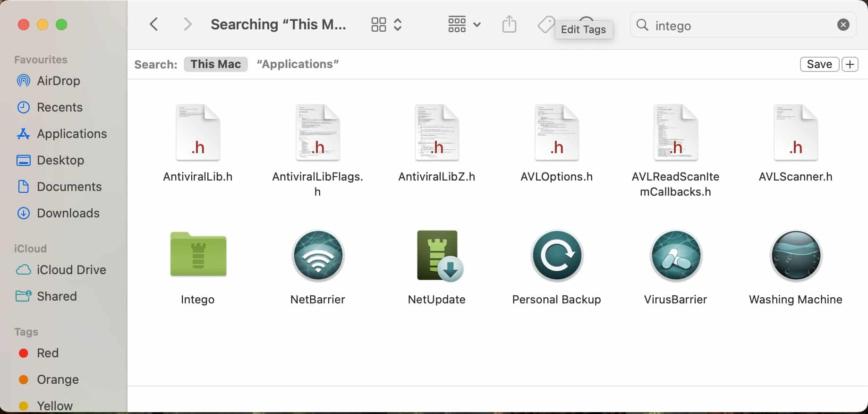Click the AVLOptions.h filename label
Screen dimensions: 868x414
(x=557, y=177)
